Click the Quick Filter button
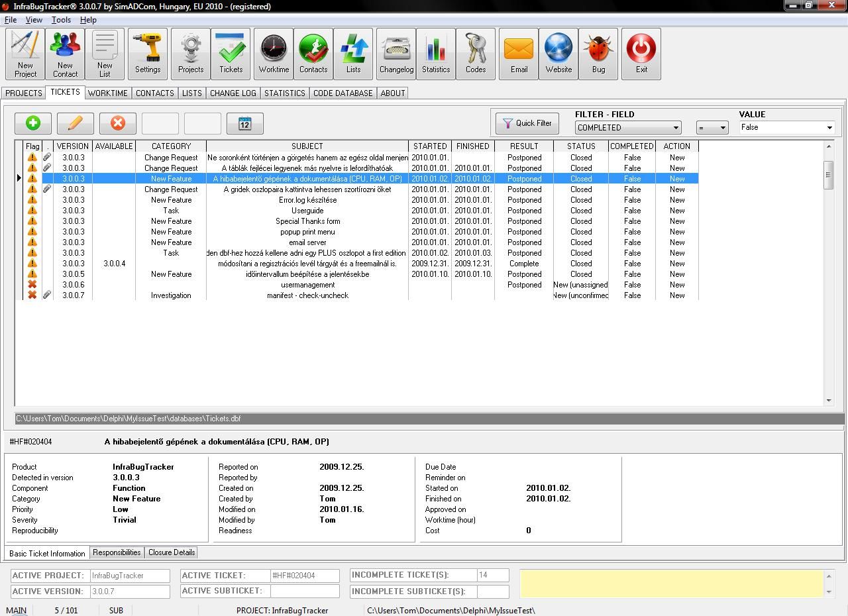The width and height of the screenshot is (848, 616). coord(527,123)
